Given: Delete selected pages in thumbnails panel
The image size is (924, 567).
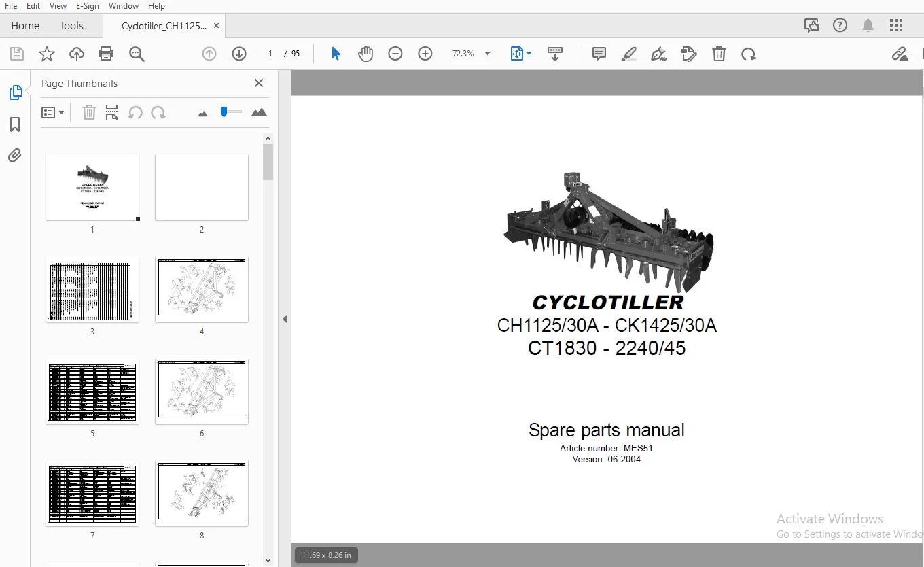Looking at the screenshot, I should point(89,113).
